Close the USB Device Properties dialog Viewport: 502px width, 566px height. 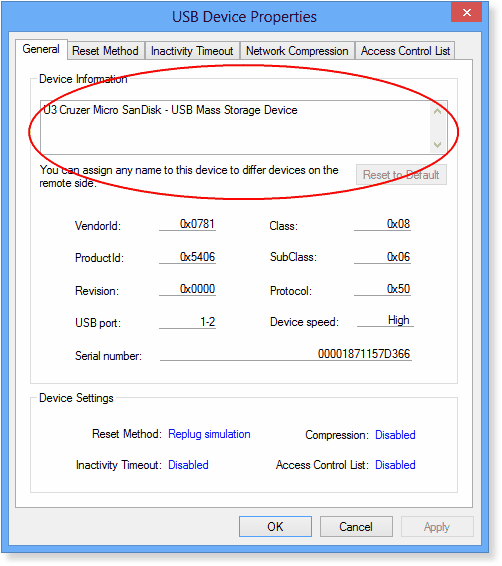coord(466,13)
